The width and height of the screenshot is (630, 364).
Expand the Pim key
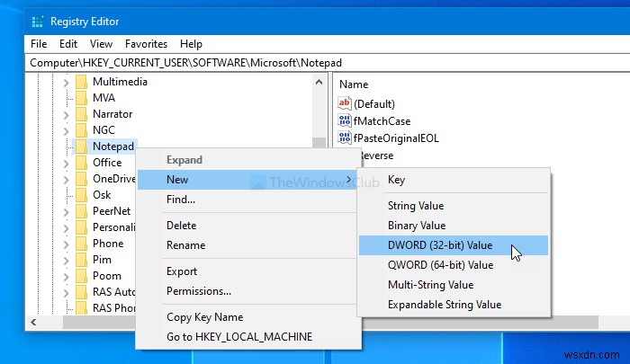pyautogui.click(x=67, y=261)
